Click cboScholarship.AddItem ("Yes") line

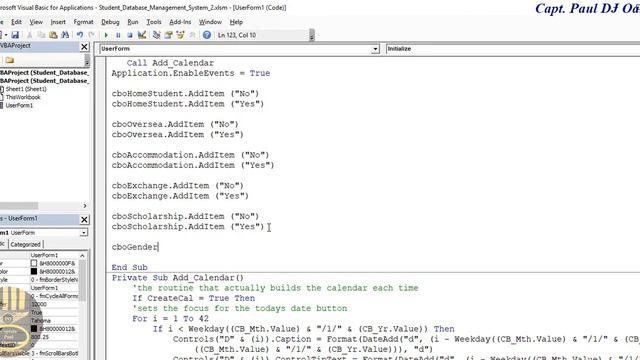pos(188,227)
